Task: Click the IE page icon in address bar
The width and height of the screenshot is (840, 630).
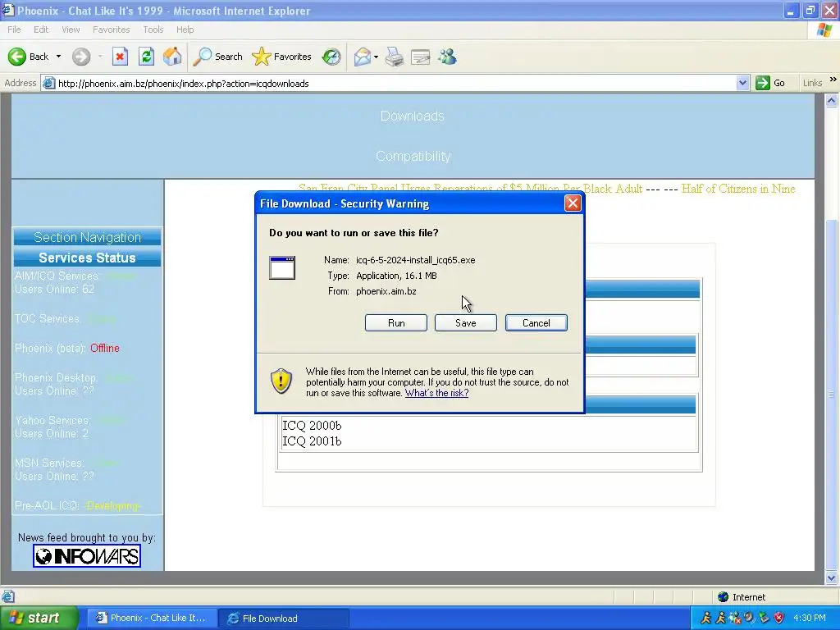Action: 48,83
